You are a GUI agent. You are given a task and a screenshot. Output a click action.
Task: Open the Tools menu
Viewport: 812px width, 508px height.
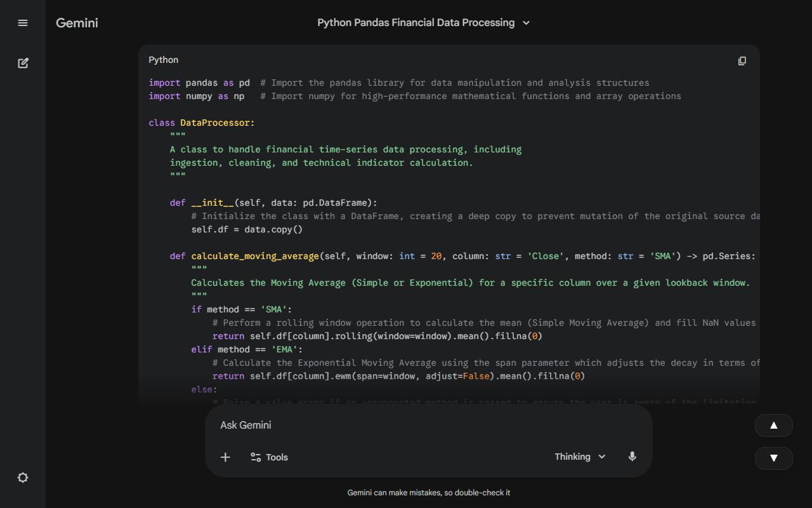[269, 457]
